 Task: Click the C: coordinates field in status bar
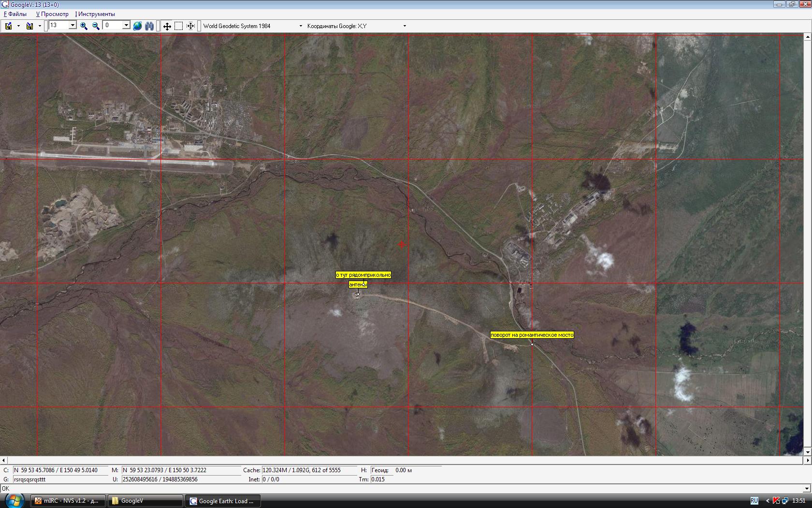pyautogui.click(x=60, y=470)
